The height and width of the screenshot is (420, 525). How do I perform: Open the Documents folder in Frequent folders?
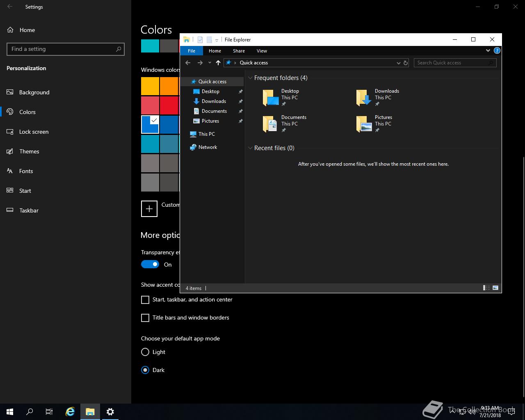click(285, 124)
